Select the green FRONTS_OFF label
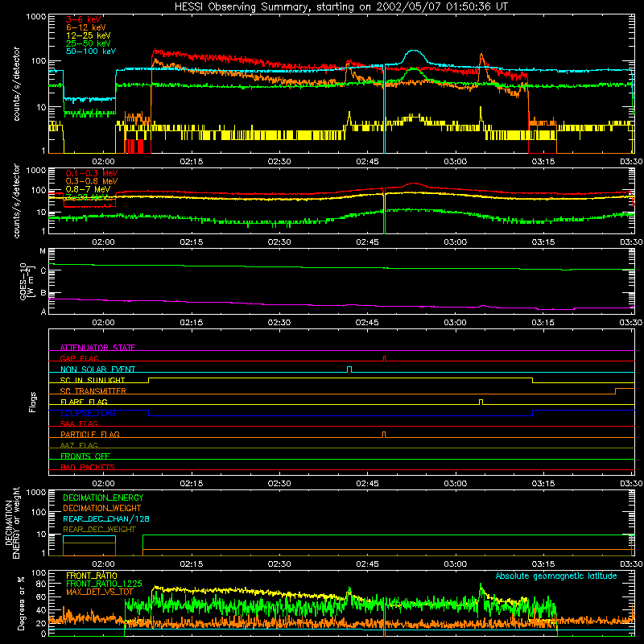Screen dimensions: 644x644 pos(85,456)
